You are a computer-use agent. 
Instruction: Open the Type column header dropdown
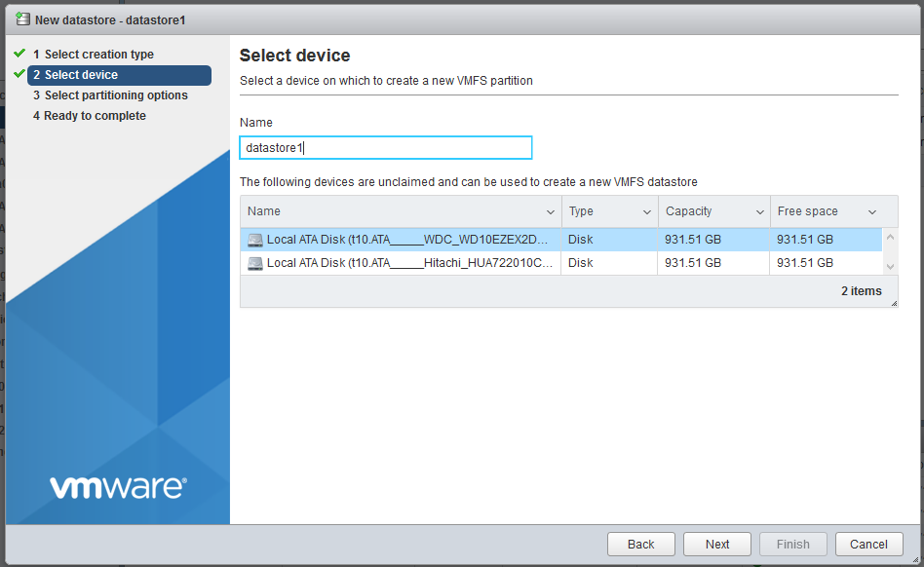click(646, 210)
